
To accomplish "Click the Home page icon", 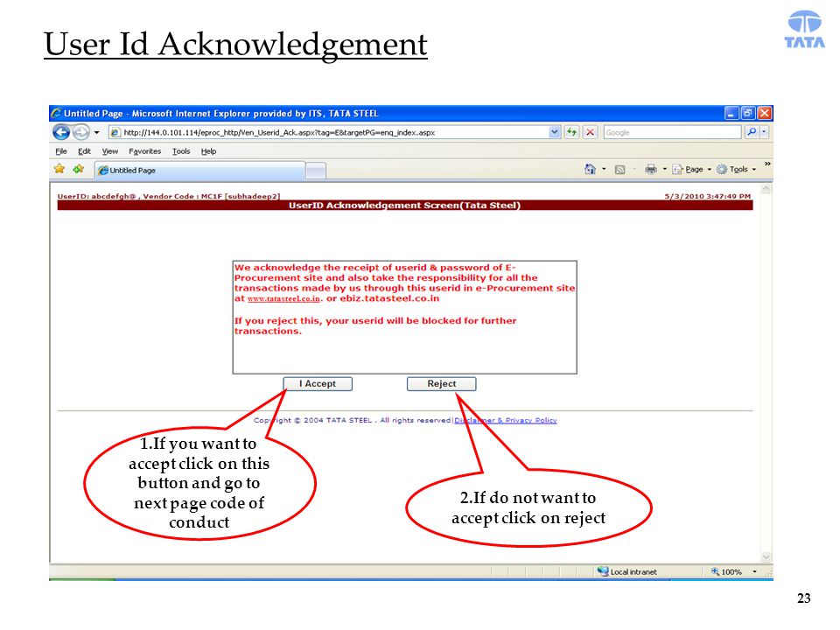I will coord(590,169).
